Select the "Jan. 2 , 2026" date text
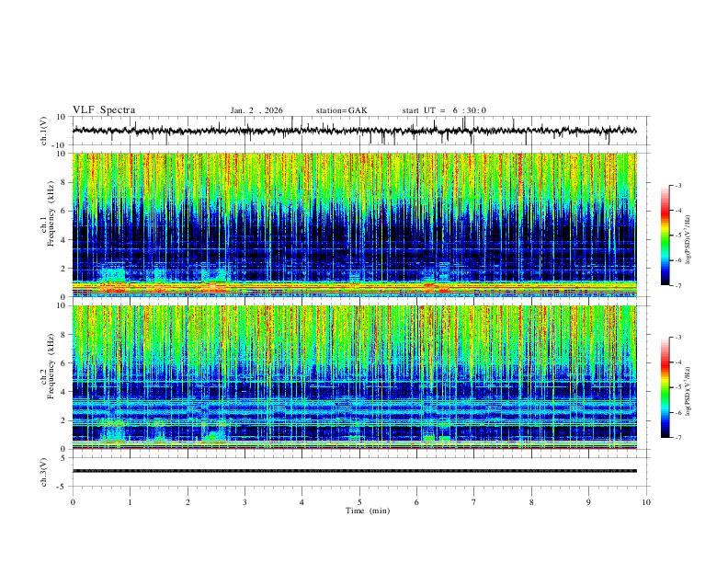The height and width of the screenshot is (563, 728). tap(256, 110)
